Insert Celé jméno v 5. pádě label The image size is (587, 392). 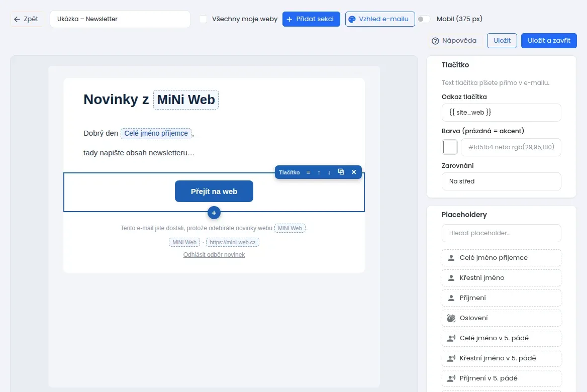(x=494, y=338)
